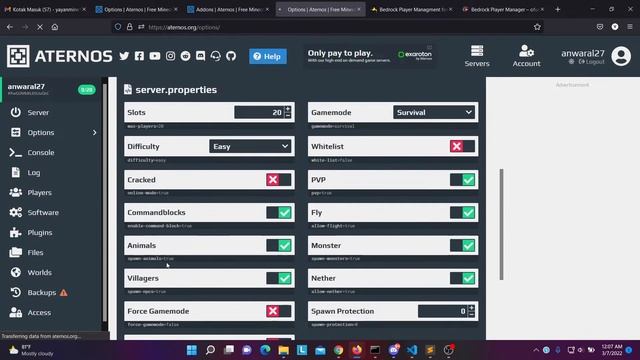This screenshot has width=640, height=360.
Task: Click the blue Help button
Action: pos(268,56)
